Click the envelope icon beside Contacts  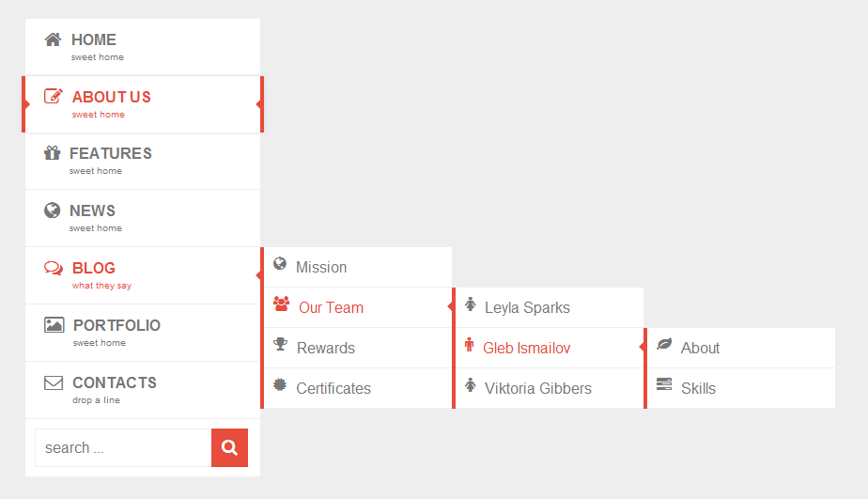(x=54, y=382)
